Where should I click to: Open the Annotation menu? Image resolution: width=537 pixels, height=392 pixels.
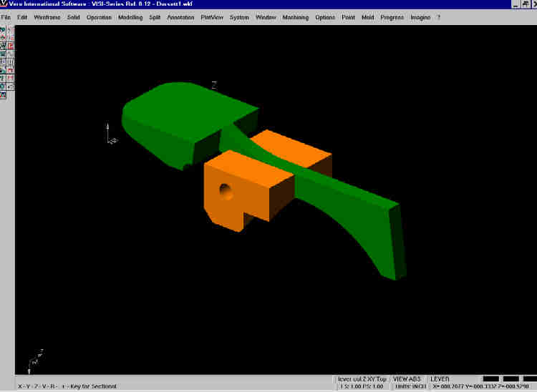(x=180, y=17)
